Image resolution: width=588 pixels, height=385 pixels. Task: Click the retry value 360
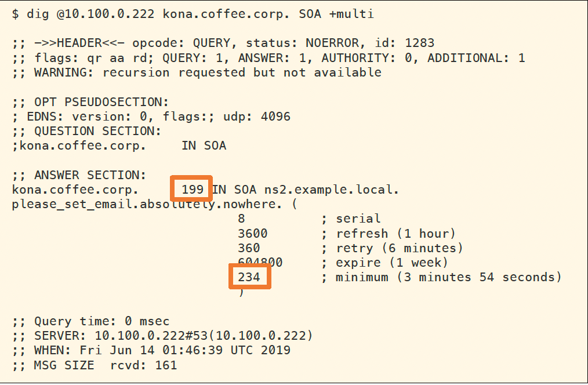click(x=249, y=248)
